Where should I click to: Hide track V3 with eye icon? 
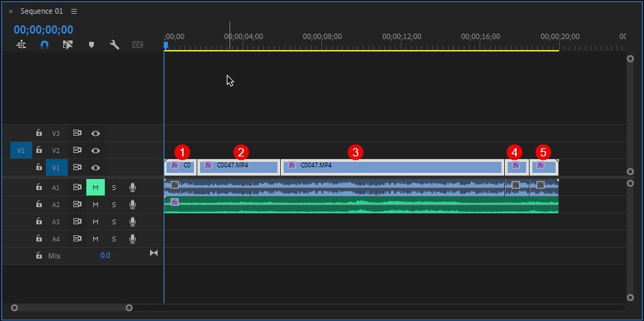click(x=96, y=133)
